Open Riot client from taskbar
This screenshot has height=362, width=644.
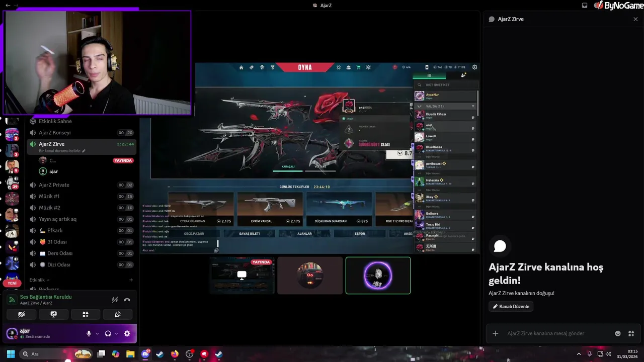204,354
